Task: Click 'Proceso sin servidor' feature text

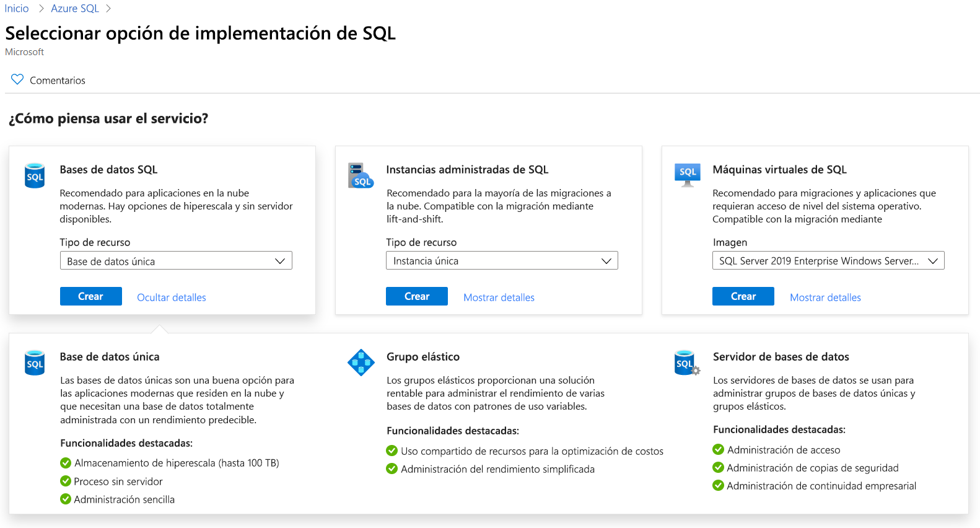Action: 118,482
